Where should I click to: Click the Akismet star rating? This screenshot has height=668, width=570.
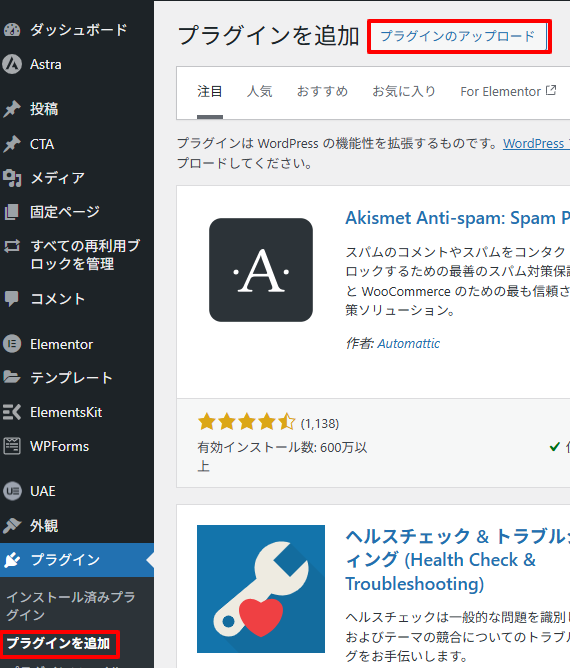(247, 422)
